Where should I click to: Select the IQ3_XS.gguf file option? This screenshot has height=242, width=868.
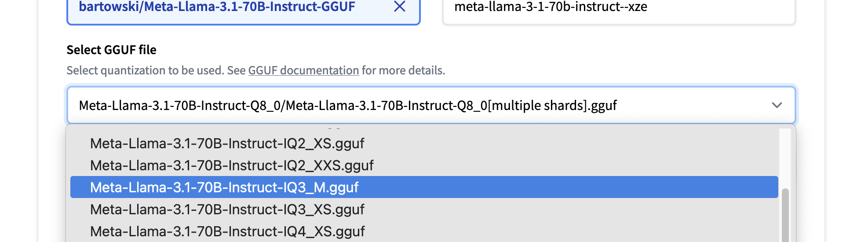227,209
